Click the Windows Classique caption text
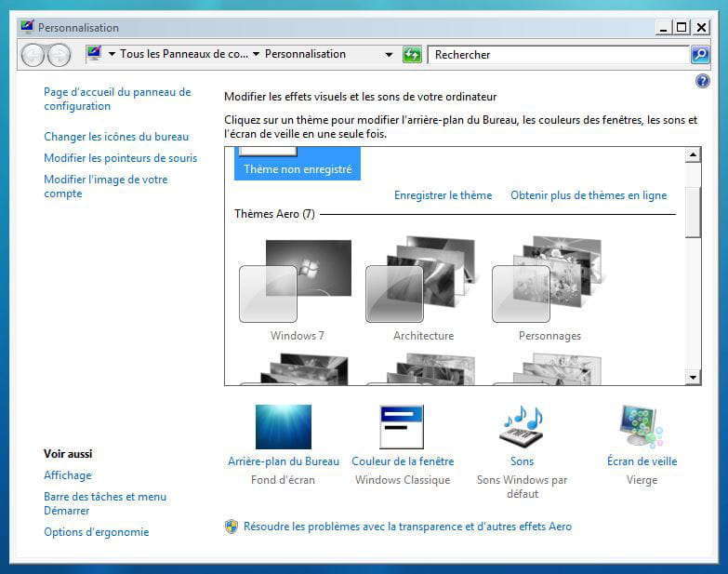The width and height of the screenshot is (728, 574). (x=403, y=480)
